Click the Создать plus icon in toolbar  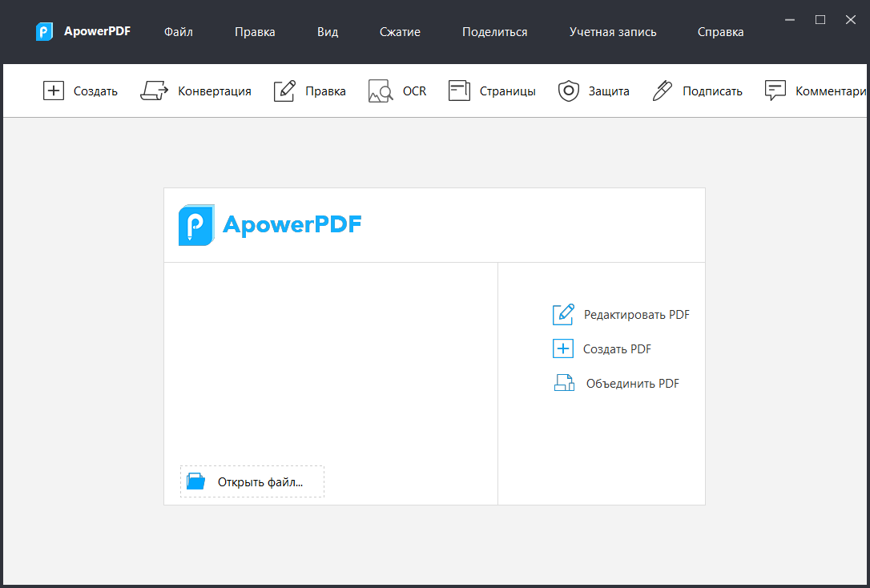[x=53, y=91]
